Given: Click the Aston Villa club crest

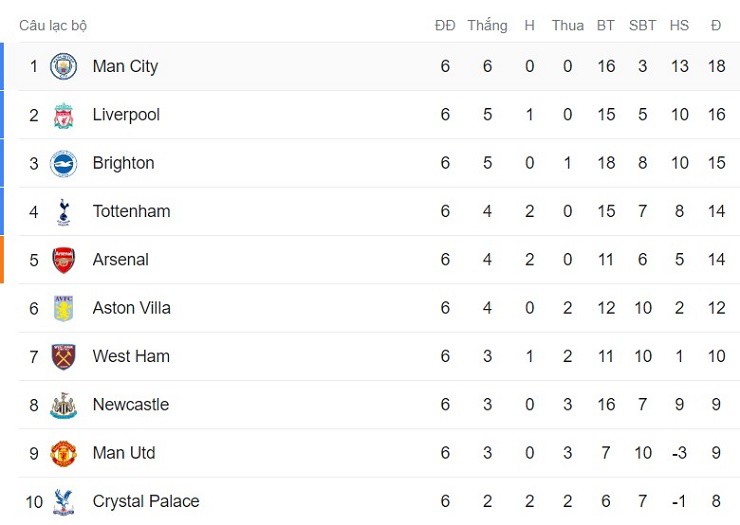Looking at the screenshot, I should click(63, 308).
